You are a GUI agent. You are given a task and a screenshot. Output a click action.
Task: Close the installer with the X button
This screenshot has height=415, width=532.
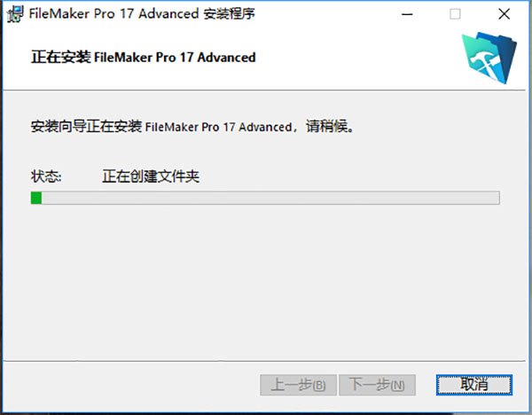pos(505,14)
